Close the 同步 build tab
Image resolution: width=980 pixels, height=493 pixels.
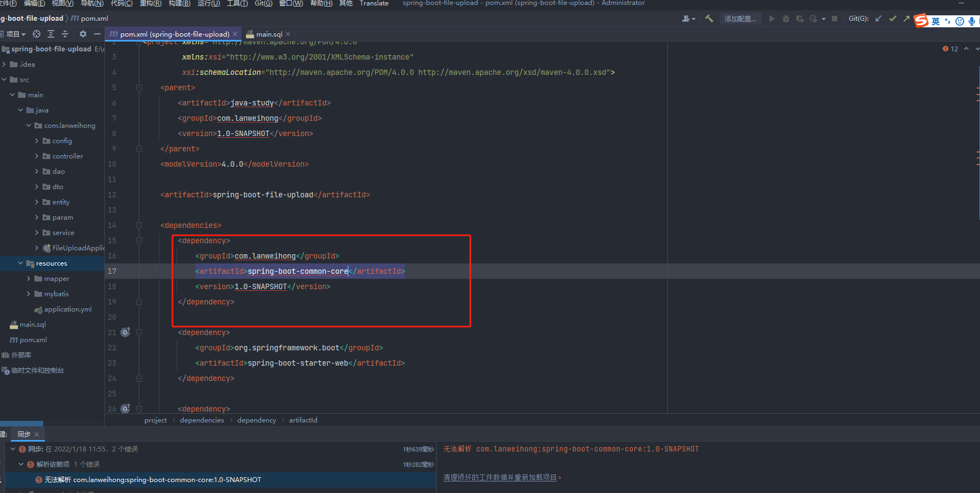click(37, 434)
